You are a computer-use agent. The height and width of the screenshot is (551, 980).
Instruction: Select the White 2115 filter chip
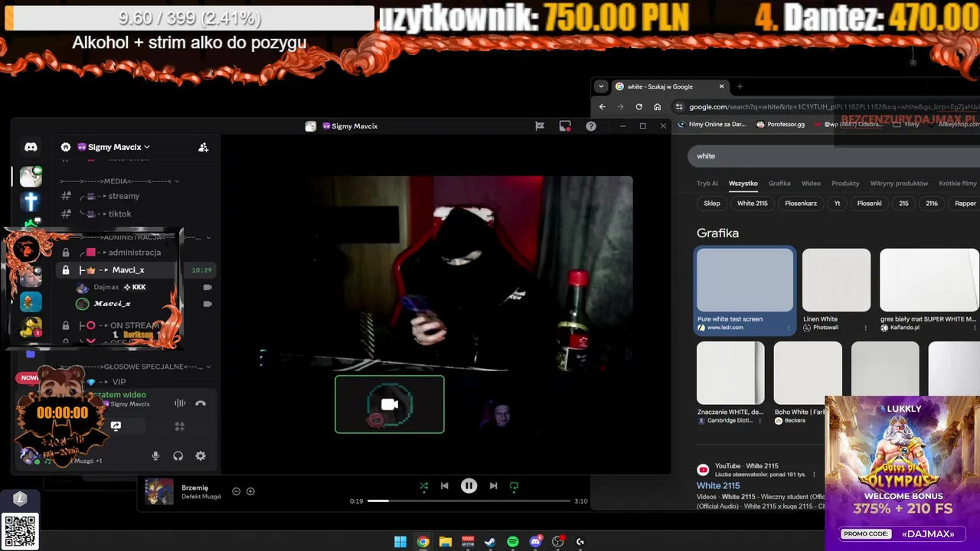pos(753,204)
